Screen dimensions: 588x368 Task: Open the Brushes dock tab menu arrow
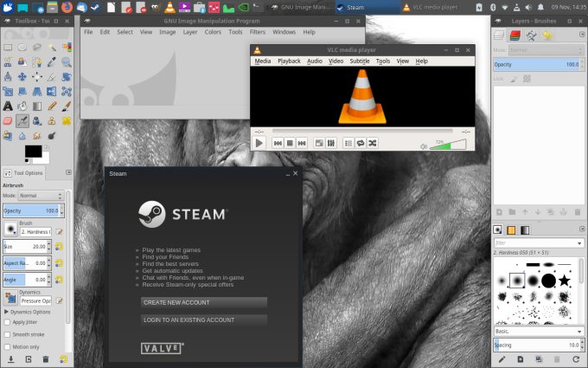coord(582,229)
